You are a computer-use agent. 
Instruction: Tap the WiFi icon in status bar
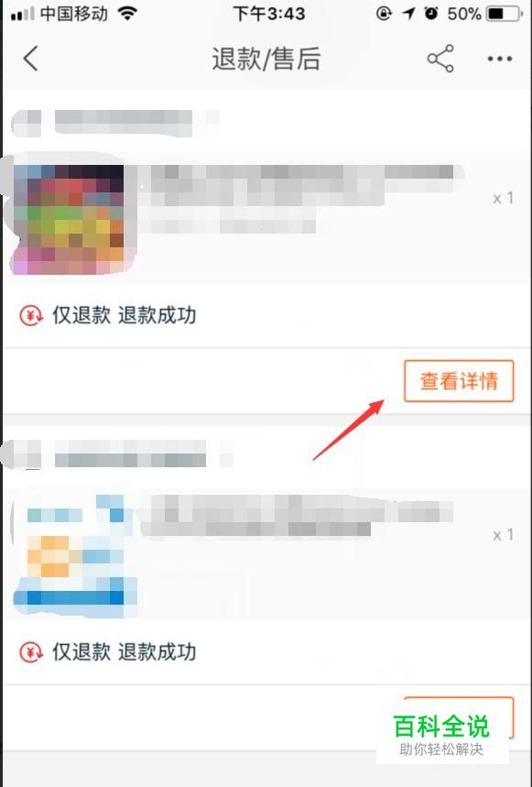[128, 14]
